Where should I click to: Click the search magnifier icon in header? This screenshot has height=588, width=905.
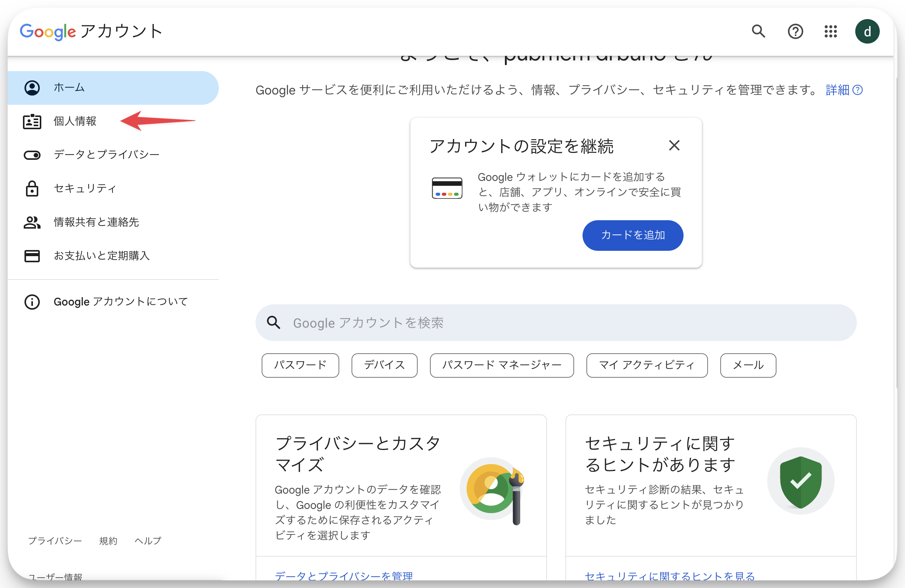pos(758,31)
